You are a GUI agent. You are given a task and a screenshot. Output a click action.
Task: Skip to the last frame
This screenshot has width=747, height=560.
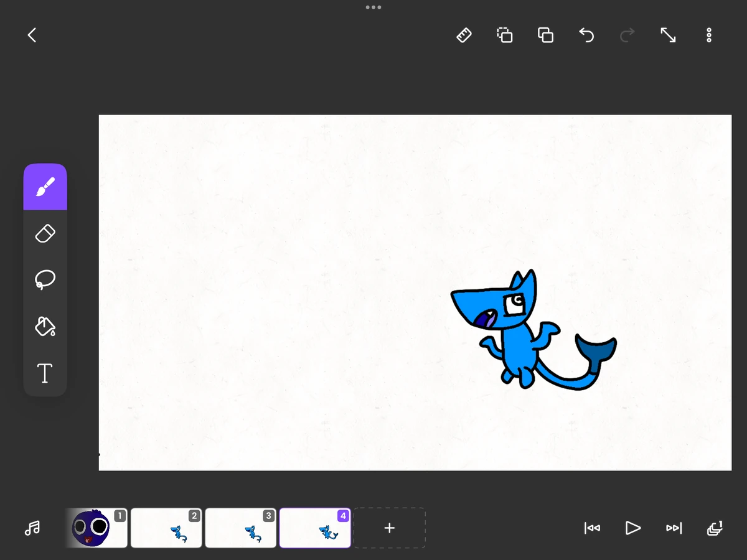674,528
